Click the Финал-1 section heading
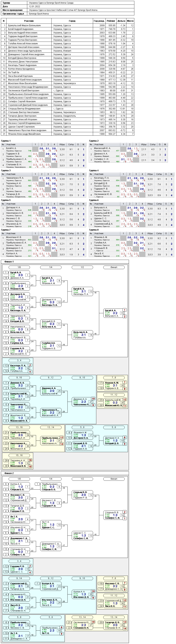 [9, 262]
